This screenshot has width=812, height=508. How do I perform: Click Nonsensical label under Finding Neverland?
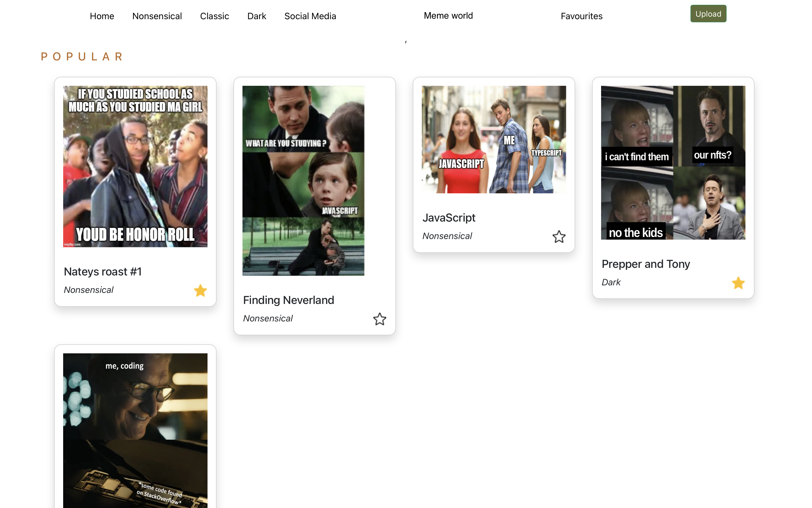coord(268,319)
